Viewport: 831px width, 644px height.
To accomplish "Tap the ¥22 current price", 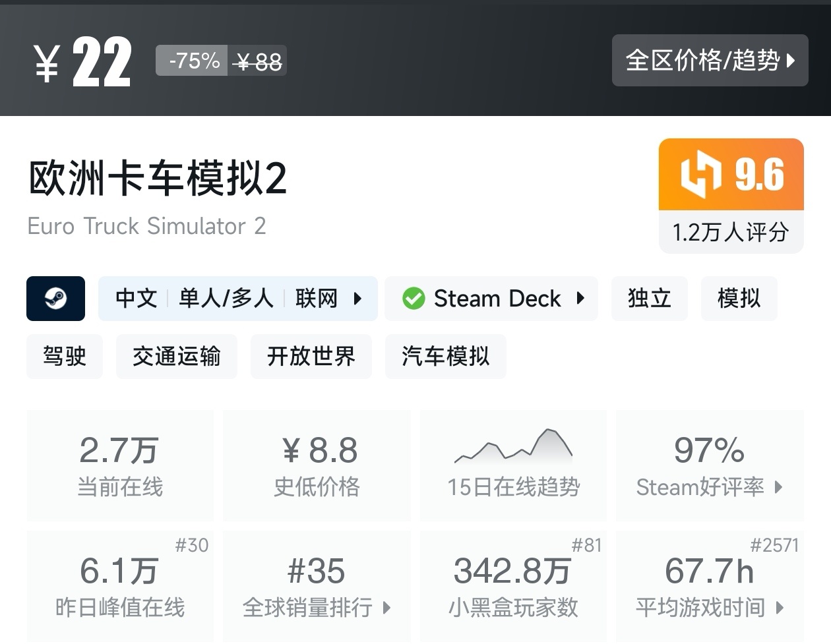I will [x=82, y=62].
